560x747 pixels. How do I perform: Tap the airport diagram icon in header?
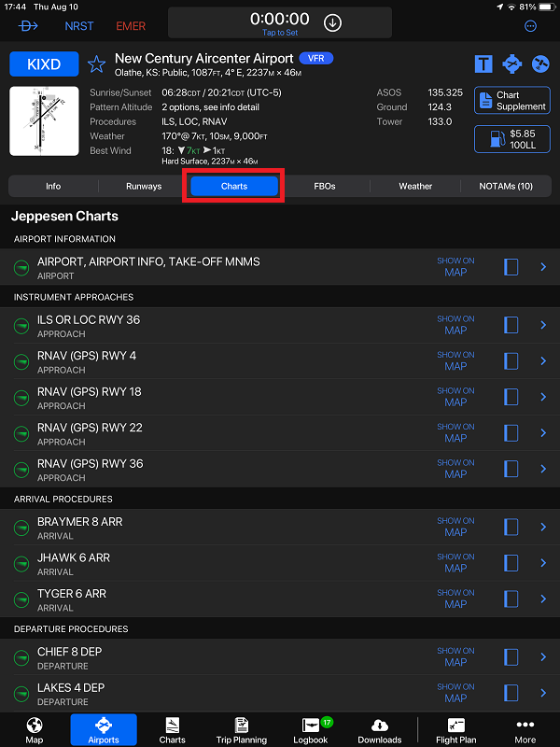coord(511,63)
